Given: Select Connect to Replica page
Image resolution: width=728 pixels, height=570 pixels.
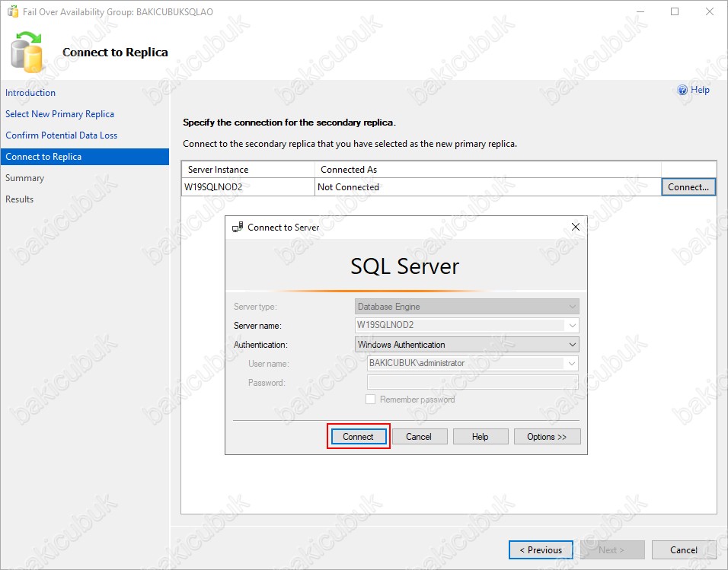Looking at the screenshot, I should tap(85, 157).
